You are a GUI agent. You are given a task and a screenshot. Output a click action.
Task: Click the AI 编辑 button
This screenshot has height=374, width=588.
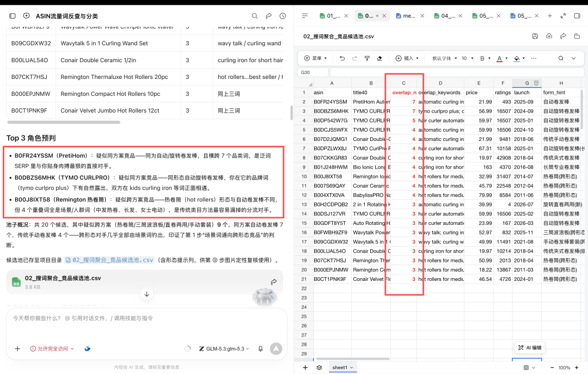coord(530,348)
